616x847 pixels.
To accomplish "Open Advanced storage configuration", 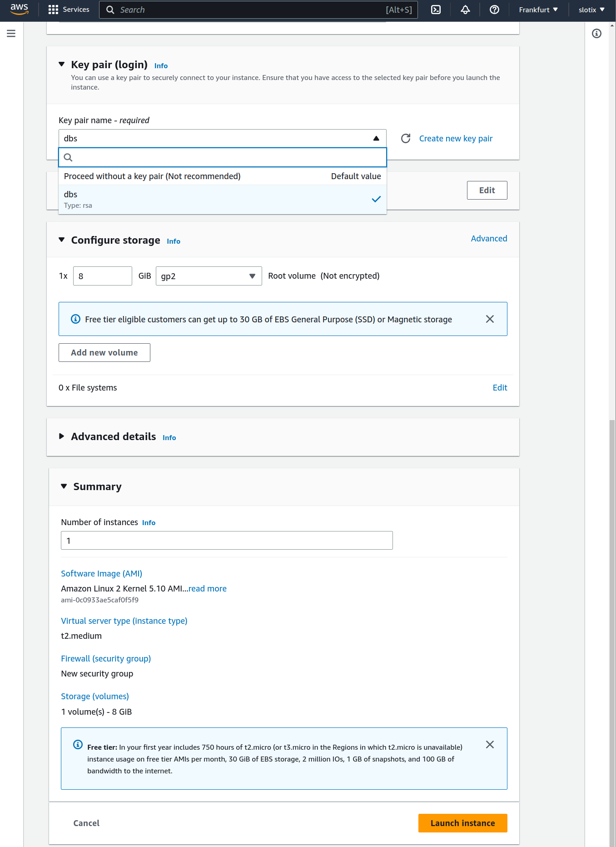I will (489, 238).
